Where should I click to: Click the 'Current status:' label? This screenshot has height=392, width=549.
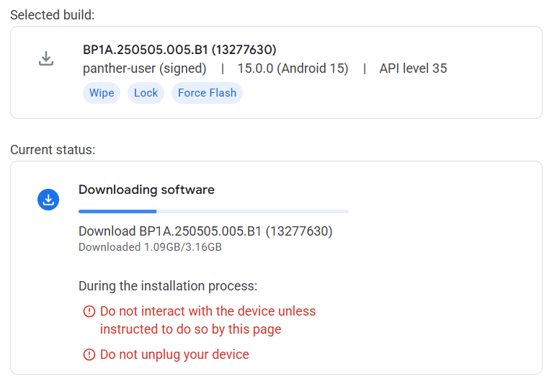(x=53, y=150)
